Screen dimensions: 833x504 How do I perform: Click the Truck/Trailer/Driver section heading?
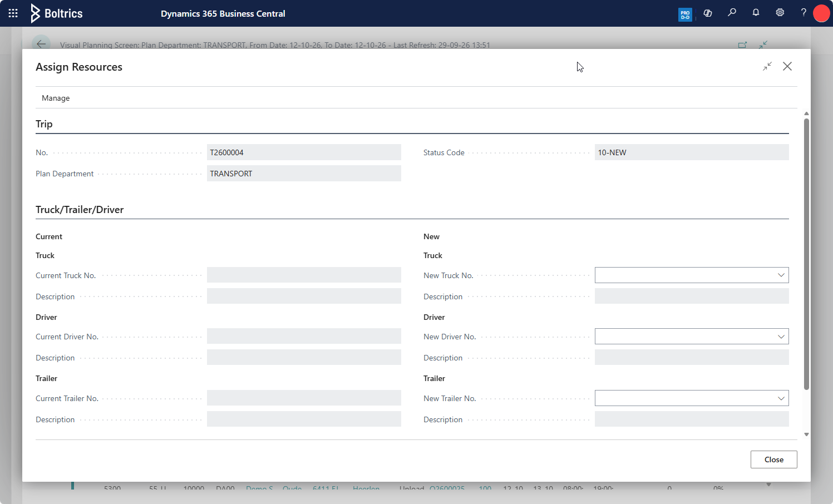click(x=80, y=210)
